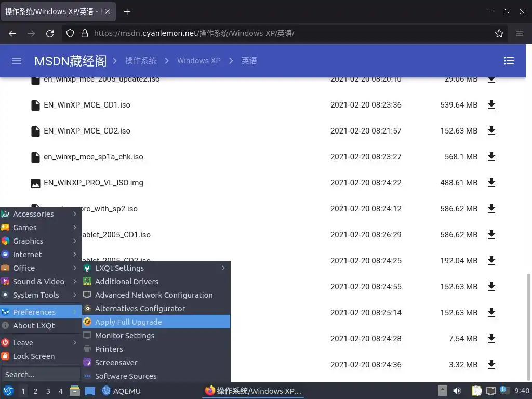Screen dimensions: 532x399
Task: Click the 英语 breadcrumb link
Action: tap(249, 61)
